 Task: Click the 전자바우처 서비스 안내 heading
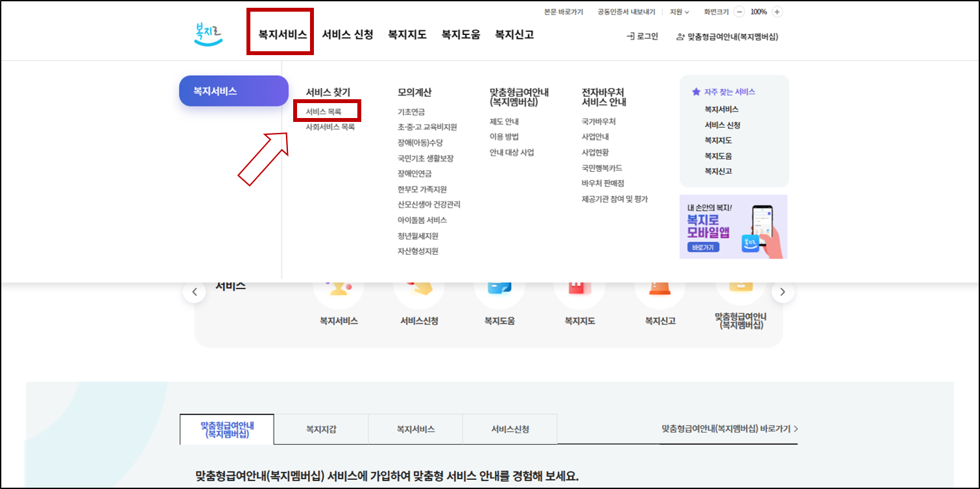[604, 97]
